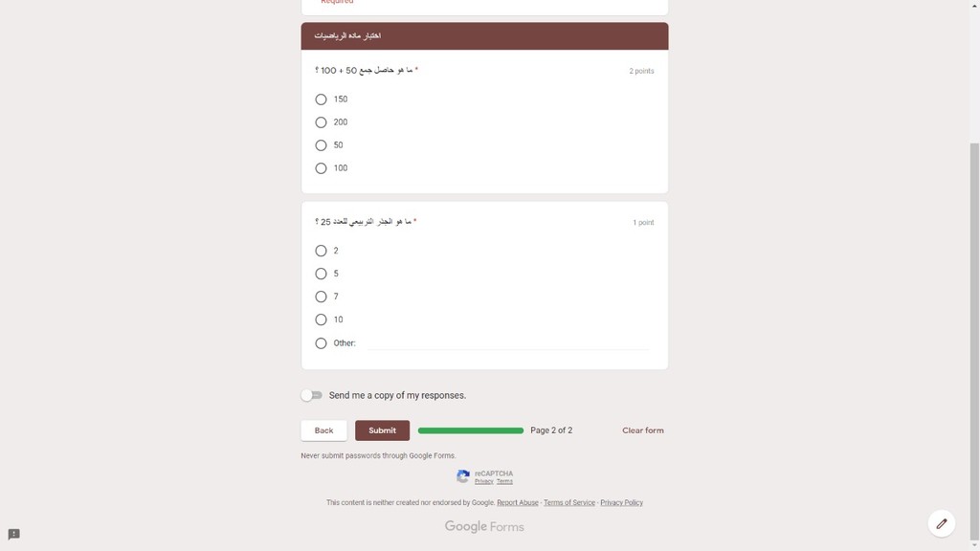Open the report problem feedback icon

pos(13,534)
